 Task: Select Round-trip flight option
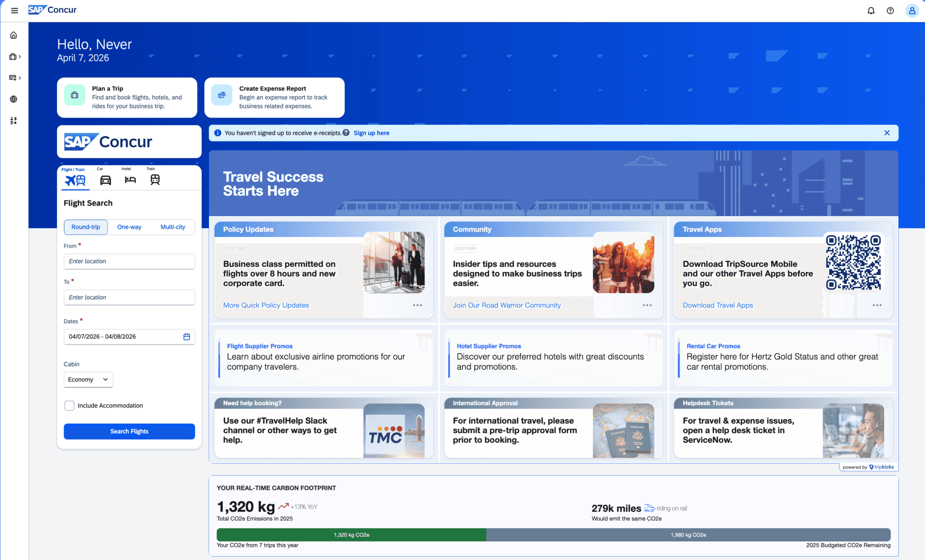(86, 227)
